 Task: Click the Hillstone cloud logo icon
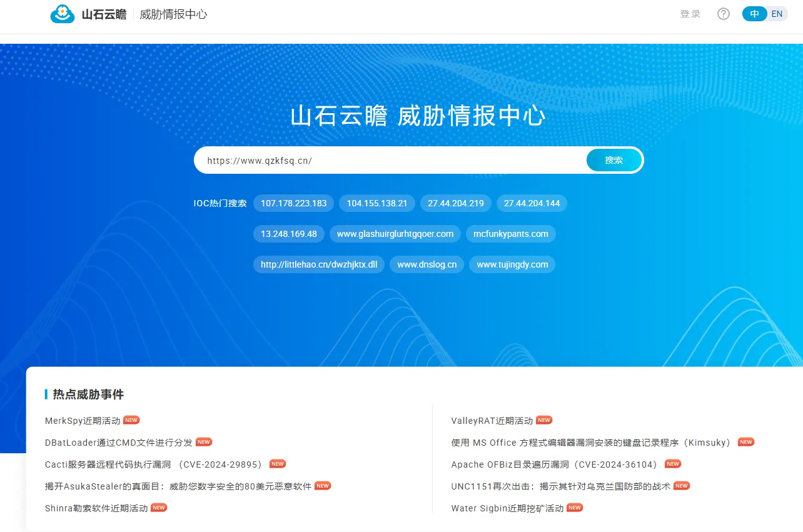coord(63,14)
